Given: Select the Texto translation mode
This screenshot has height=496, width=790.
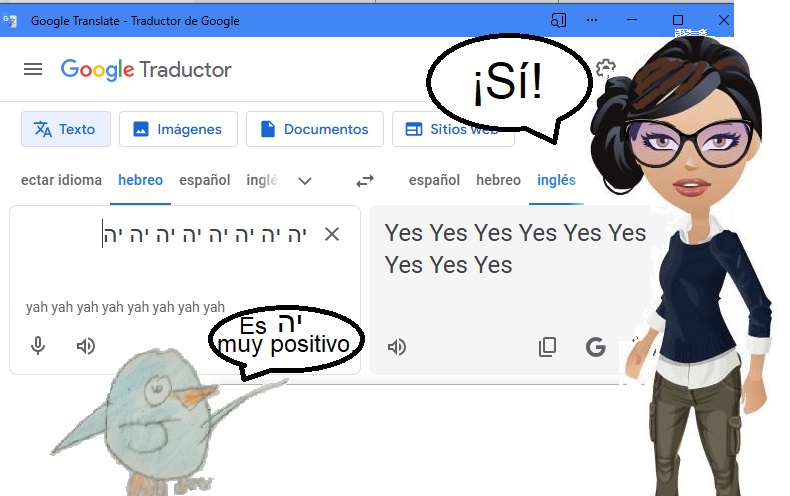Looking at the screenshot, I should click(x=66, y=129).
